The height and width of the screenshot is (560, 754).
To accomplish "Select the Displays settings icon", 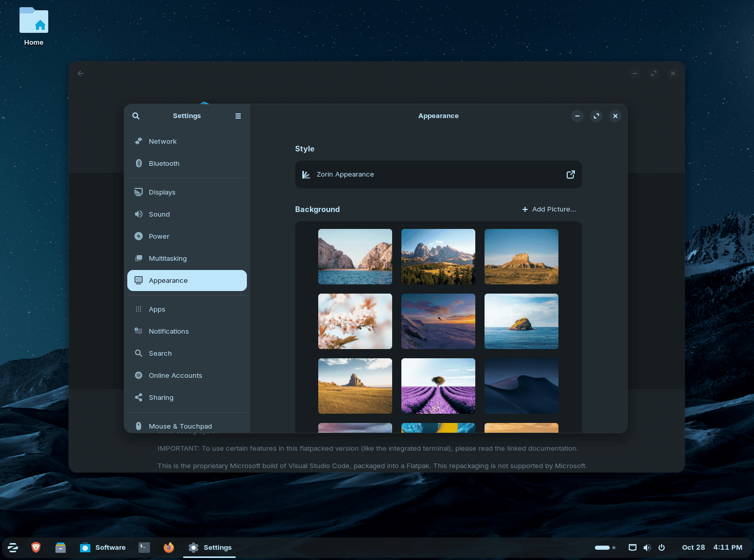I will pos(138,191).
